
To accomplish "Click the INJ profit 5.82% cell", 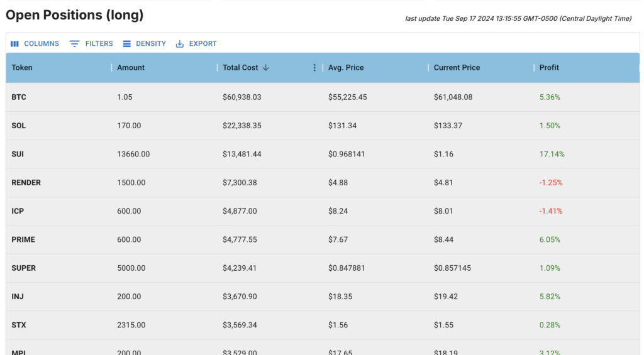I will coord(587,297).
